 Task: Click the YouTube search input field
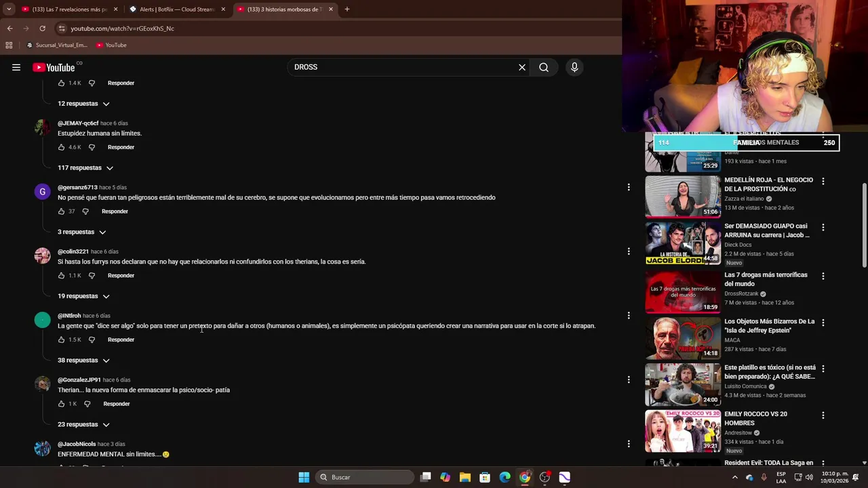click(403, 67)
